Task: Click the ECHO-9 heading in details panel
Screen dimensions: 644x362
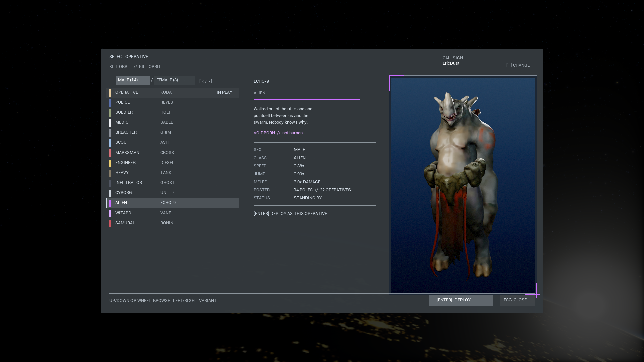Action: (261, 81)
